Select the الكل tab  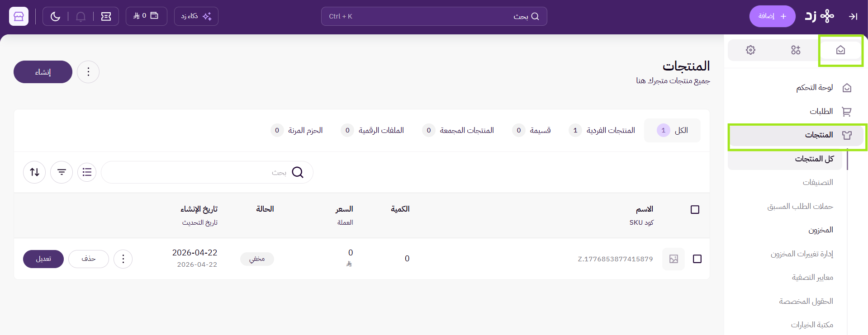(672, 130)
